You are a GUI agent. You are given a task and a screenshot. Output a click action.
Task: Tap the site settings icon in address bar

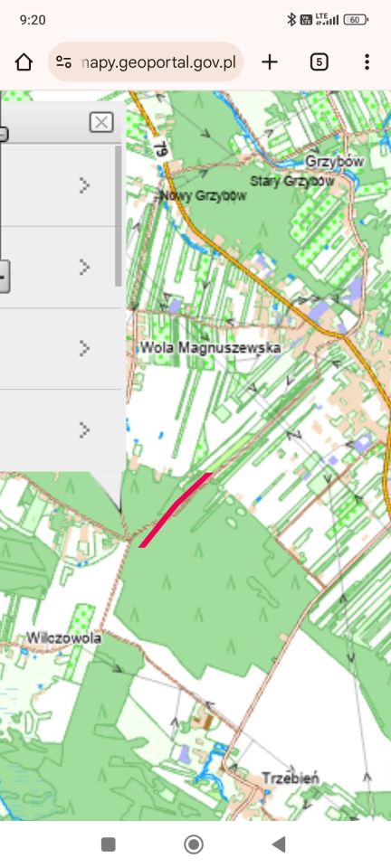click(63, 62)
